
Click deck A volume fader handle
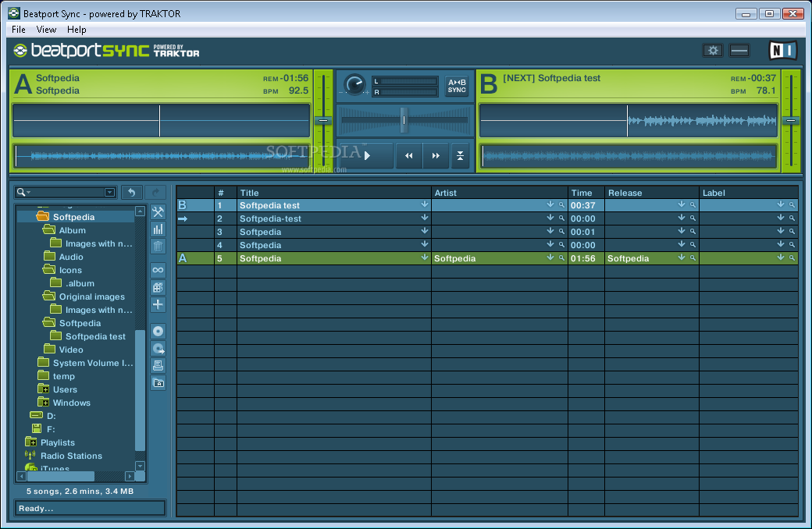(x=323, y=121)
